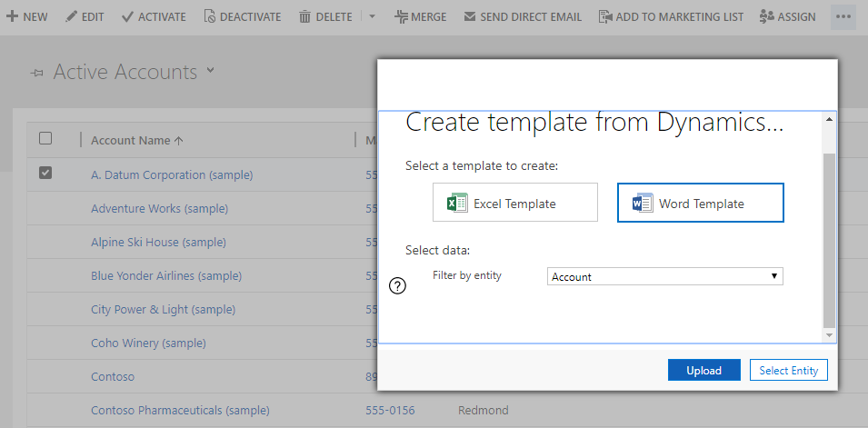Open the dropdown arrow next to DELETE
The image size is (868, 428).
pos(372,16)
